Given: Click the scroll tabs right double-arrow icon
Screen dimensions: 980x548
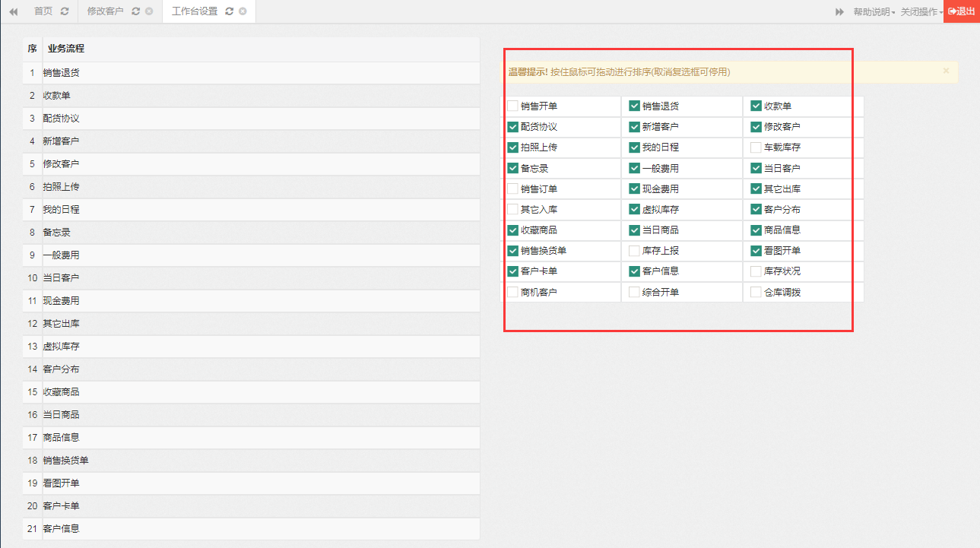Looking at the screenshot, I should (839, 12).
